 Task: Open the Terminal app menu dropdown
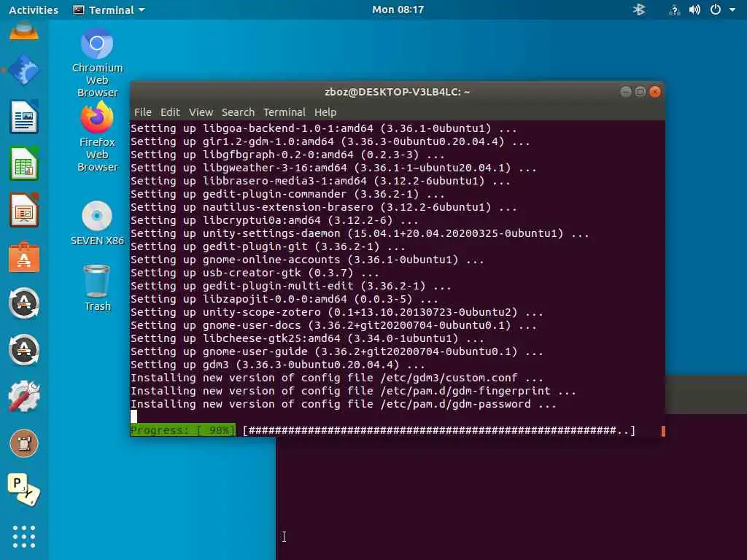(x=109, y=9)
